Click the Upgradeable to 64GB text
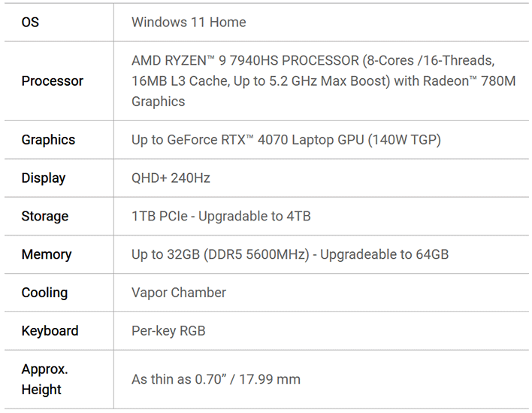532x413 pixels. click(x=385, y=255)
